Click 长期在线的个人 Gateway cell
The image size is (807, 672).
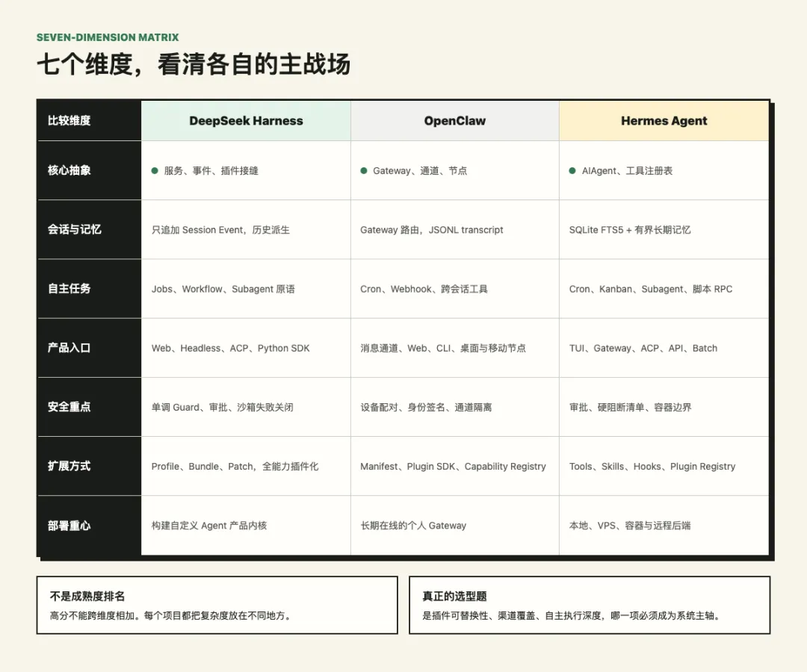[455, 526]
